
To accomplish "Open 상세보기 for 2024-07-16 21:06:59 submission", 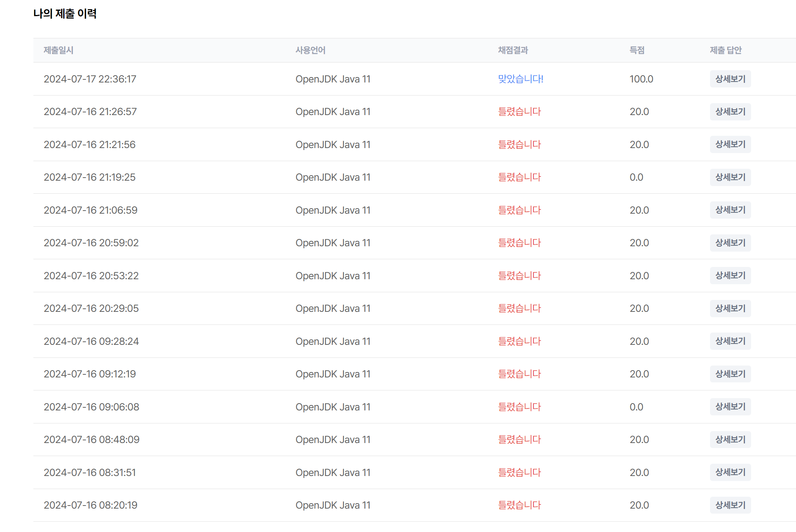I will coord(730,210).
